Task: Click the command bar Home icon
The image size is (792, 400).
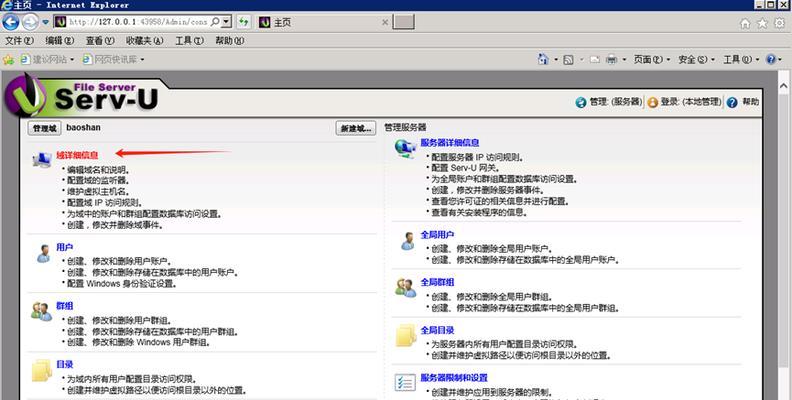Action: [x=543, y=59]
